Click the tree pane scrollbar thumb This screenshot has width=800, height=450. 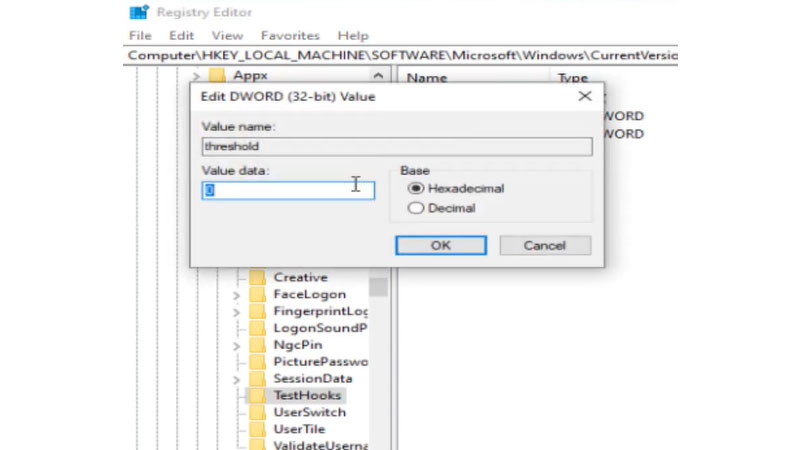coord(378,287)
